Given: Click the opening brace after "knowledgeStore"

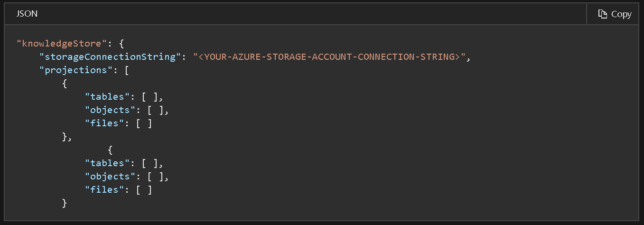Looking at the screenshot, I should click(121, 43).
